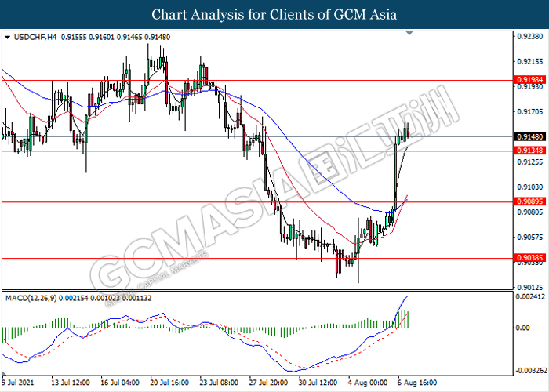Click the 4 Aug 00:00 time label
This screenshot has width=549, height=392.
367,383
